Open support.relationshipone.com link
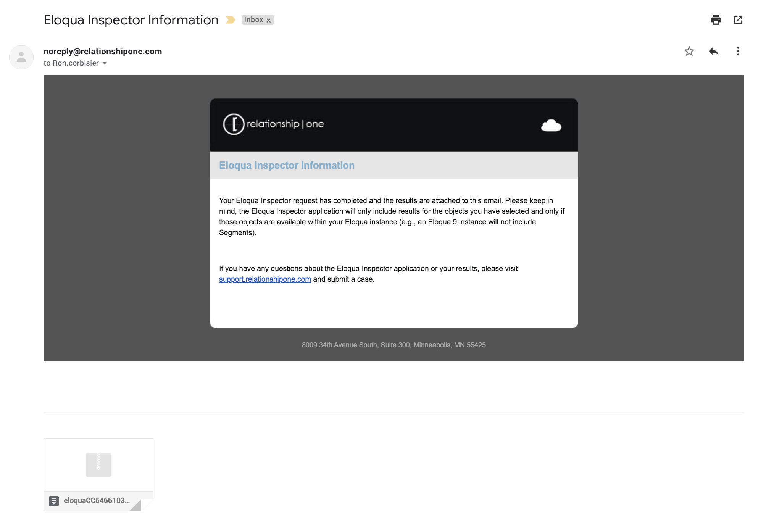 coord(265,279)
